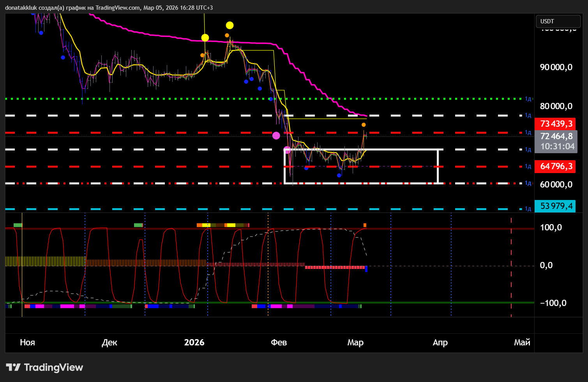The image size is (588, 382).
Task: Select the topmost large yellow circle marker
Action: pos(230,25)
